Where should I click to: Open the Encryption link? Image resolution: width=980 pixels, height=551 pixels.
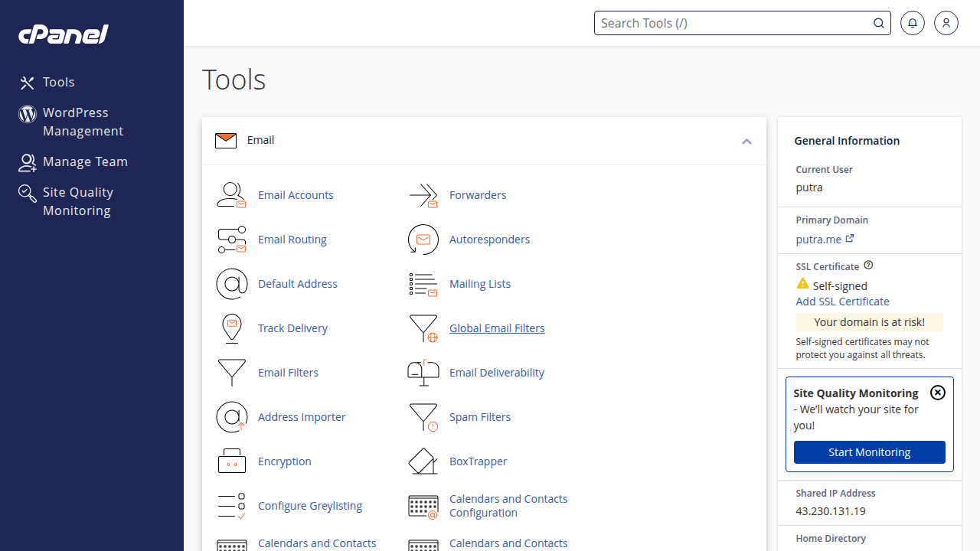click(285, 461)
